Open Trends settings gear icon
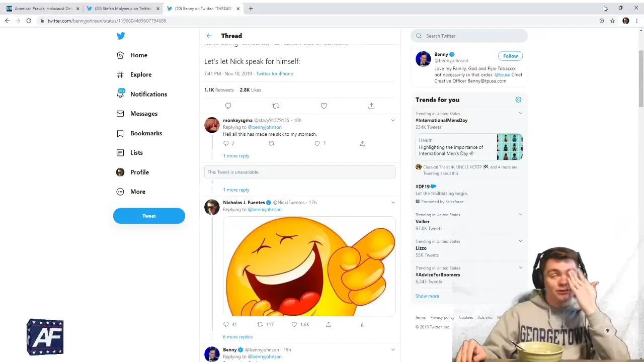Viewport: 644px width, 362px height. pyautogui.click(x=518, y=100)
